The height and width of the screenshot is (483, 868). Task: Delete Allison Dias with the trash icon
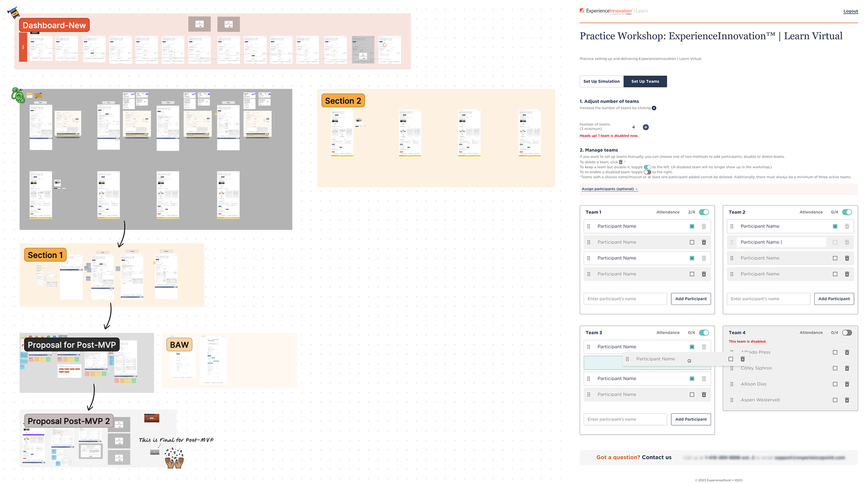(847, 385)
